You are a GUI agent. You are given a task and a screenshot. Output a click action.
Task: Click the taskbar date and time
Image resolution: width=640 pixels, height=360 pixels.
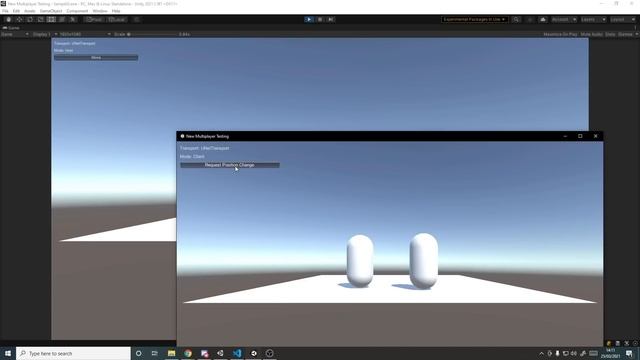point(611,353)
